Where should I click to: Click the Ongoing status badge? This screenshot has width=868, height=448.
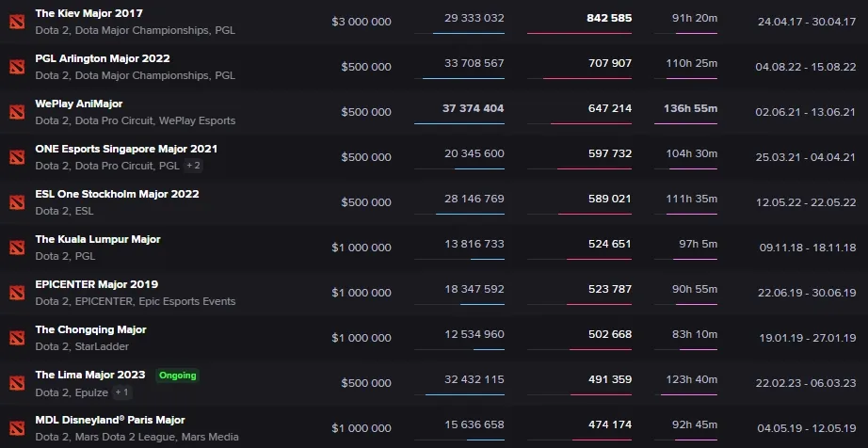tap(178, 376)
